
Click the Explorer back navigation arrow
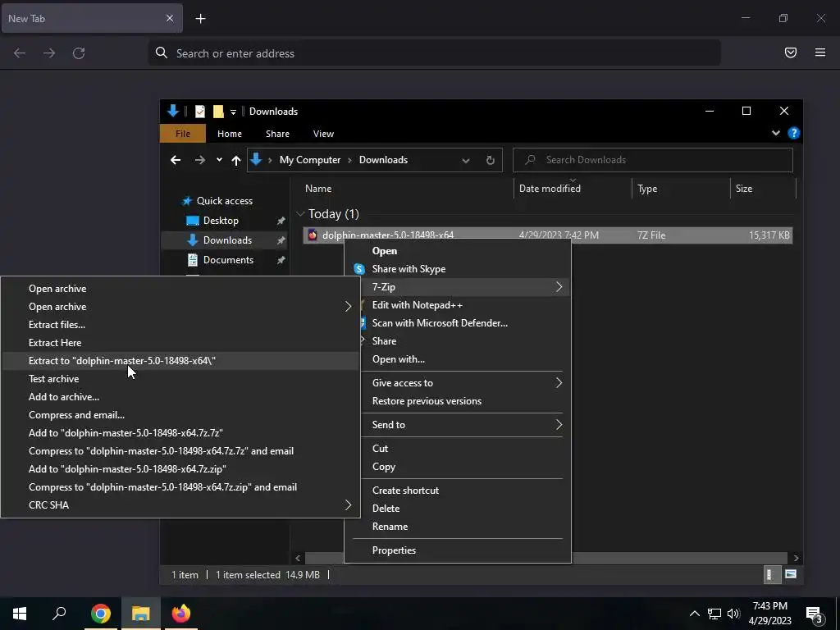(x=176, y=160)
